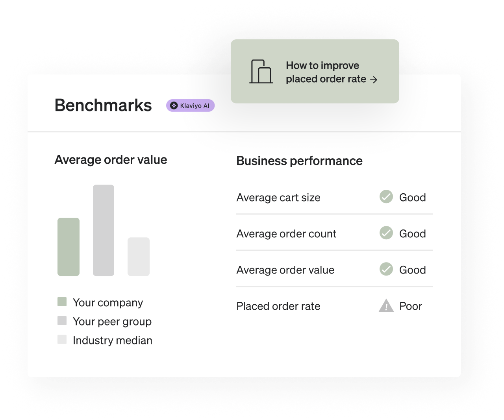Switch to the Benchmarks section
The width and height of the screenshot is (504, 420).
pyautogui.click(x=103, y=105)
